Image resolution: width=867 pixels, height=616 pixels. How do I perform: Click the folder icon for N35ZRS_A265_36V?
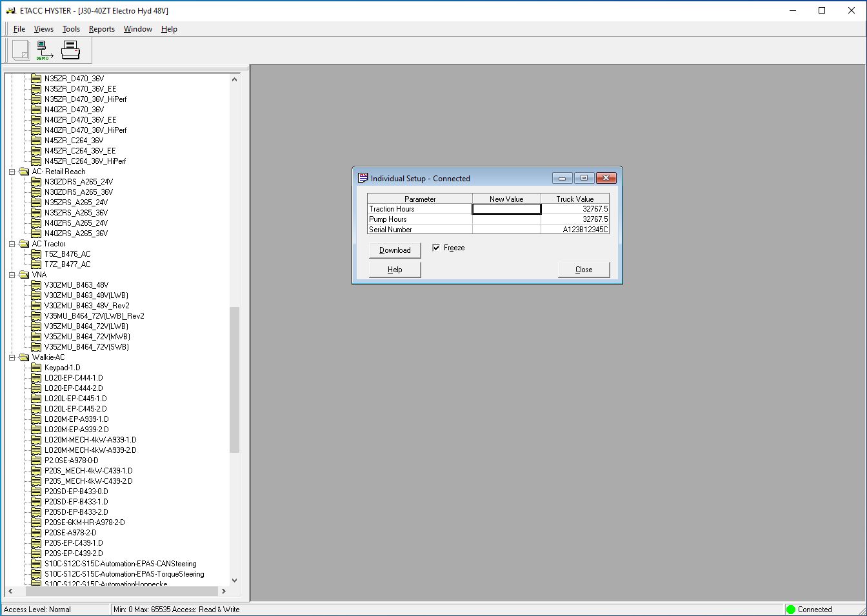tap(37, 213)
